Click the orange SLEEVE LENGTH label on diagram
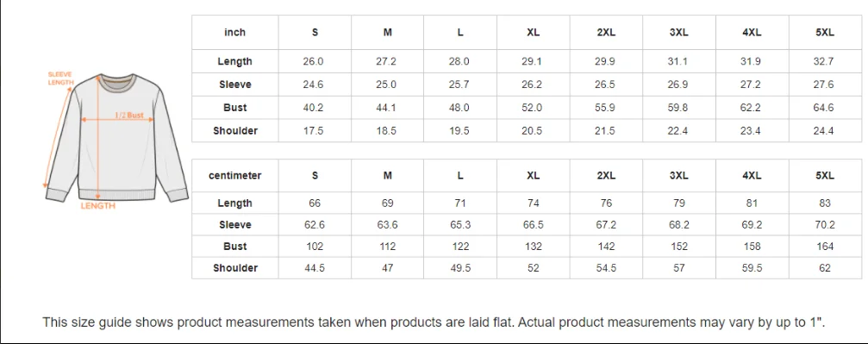This screenshot has width=868, height=344. click(60, 78)
